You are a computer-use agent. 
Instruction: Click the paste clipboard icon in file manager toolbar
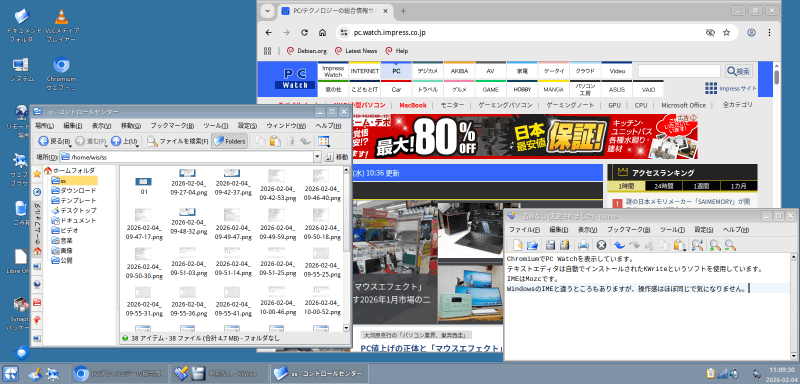pos(276,141)
